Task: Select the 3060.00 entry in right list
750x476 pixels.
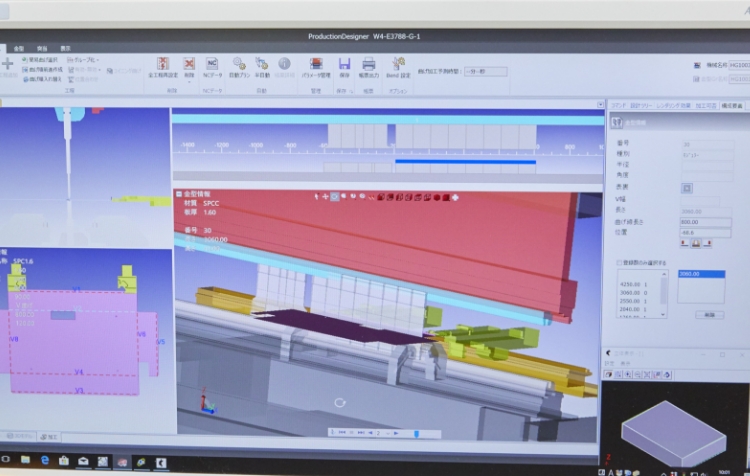Action: [690, 273]
